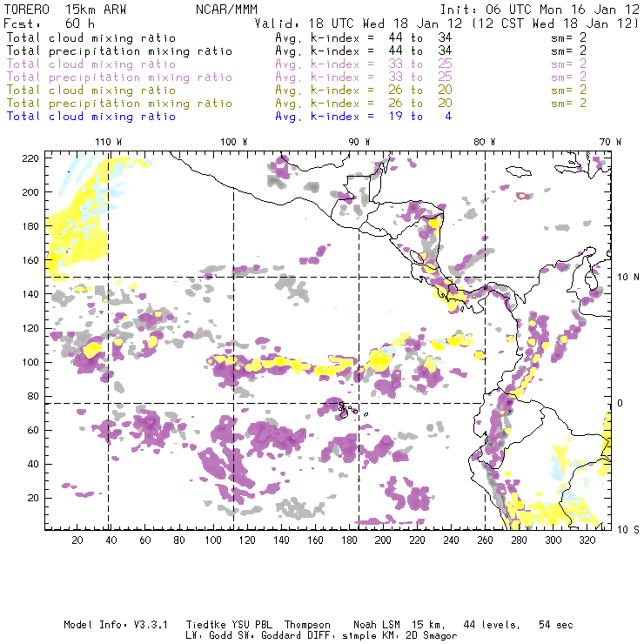Select the "NCAR/MMM" header label
Viewport: 644px width, 644px height.
225,9
